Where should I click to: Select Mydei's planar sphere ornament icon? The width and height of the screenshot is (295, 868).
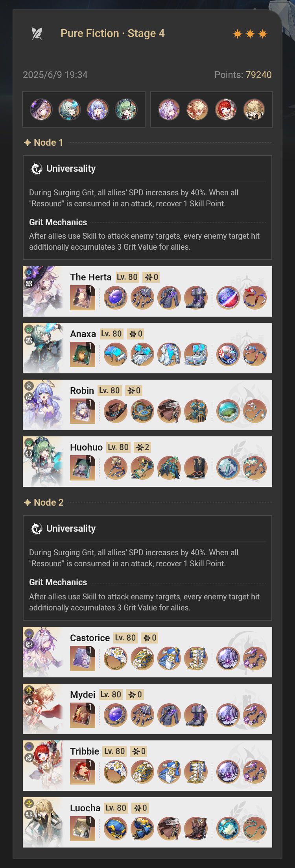point(228,715)
